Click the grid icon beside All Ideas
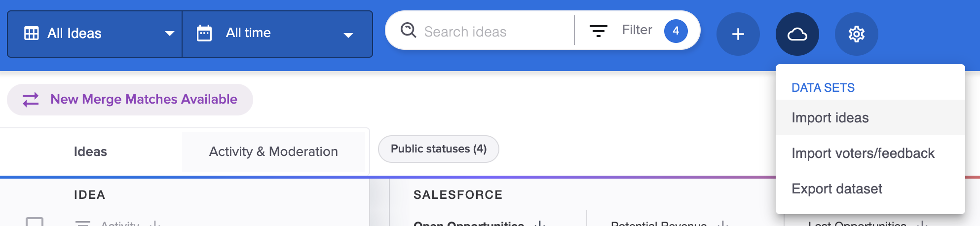Image resolution: width=980 pixels, height=226 pixels. coord(32,34)
